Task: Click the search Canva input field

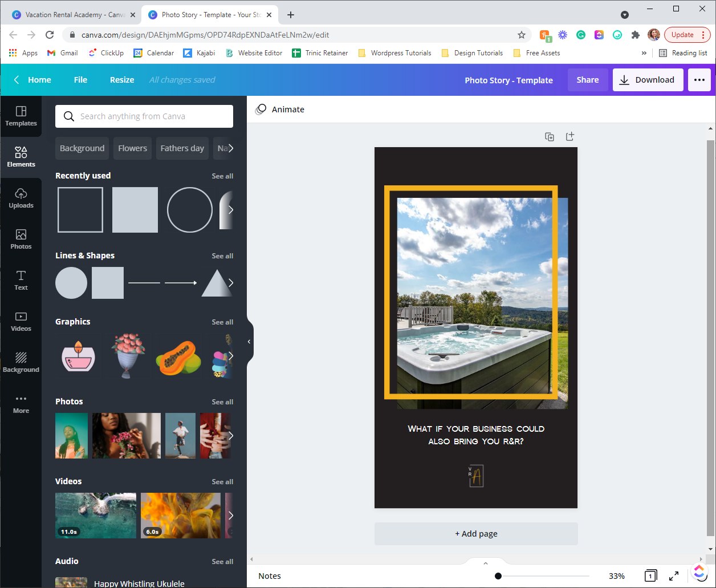Action: coord(144,116)
